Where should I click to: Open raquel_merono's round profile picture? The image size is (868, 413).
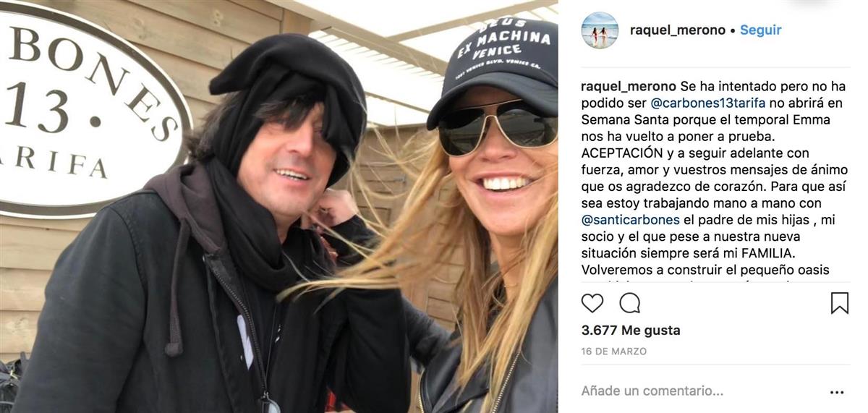[x=600, y=30]
